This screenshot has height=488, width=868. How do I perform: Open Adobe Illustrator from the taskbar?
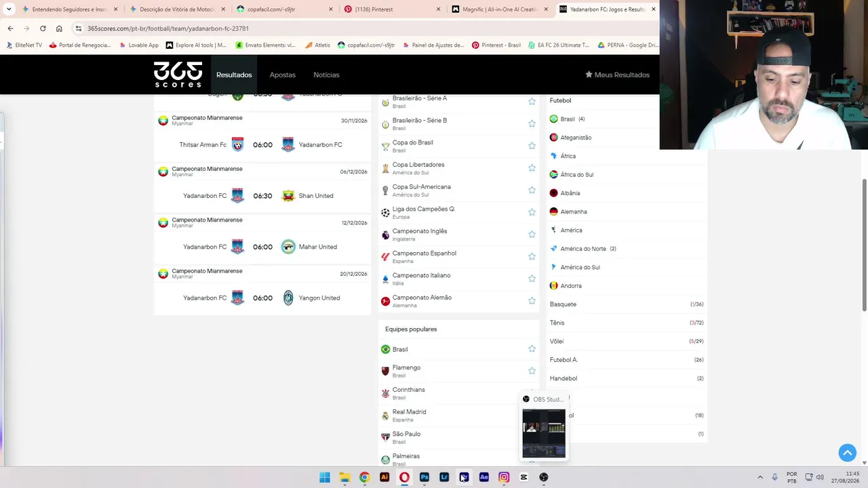click(384, 477)
